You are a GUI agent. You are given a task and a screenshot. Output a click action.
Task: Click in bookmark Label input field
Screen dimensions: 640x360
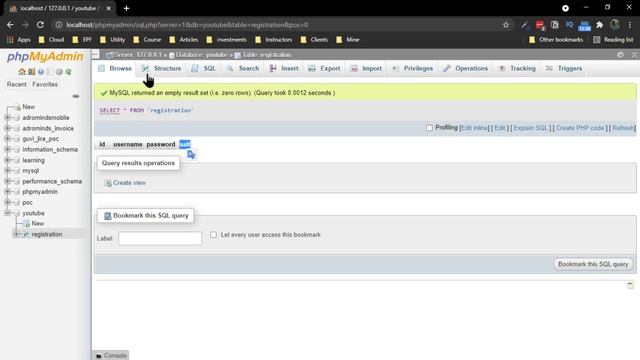[x=160, y=238]
